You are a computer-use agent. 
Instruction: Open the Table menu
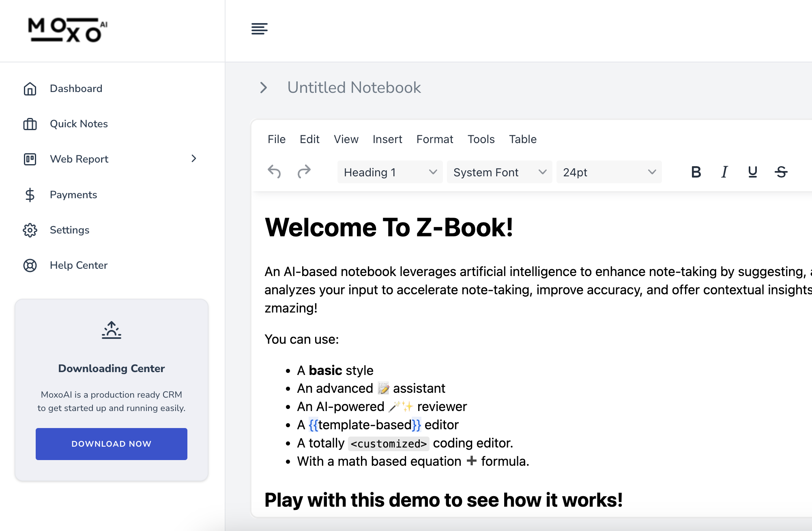[x=523, y=139]
